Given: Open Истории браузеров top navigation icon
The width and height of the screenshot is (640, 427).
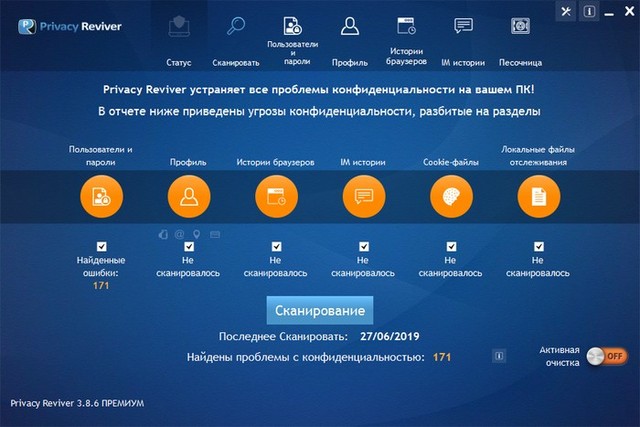Looking at the screenshot, I should click(x=407, y=26).
